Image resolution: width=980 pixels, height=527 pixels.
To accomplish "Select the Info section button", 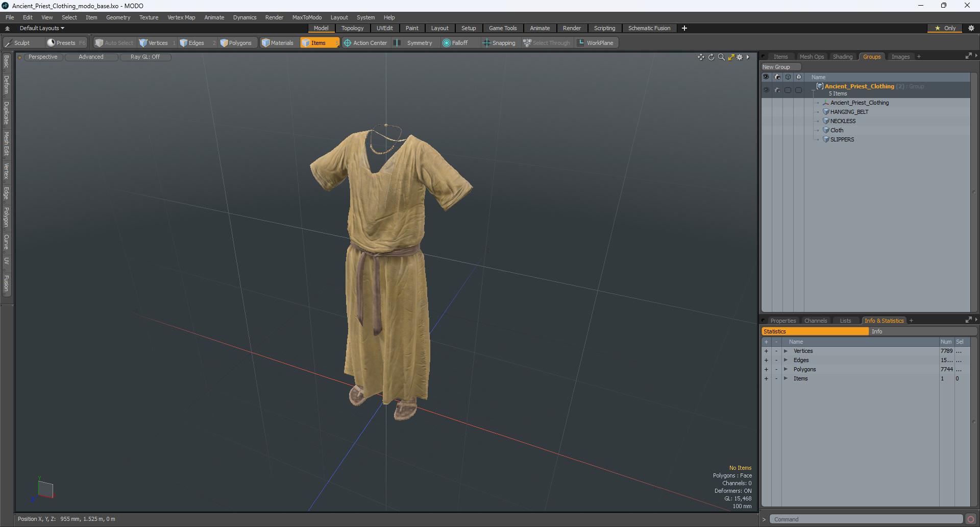I will 923,331.
